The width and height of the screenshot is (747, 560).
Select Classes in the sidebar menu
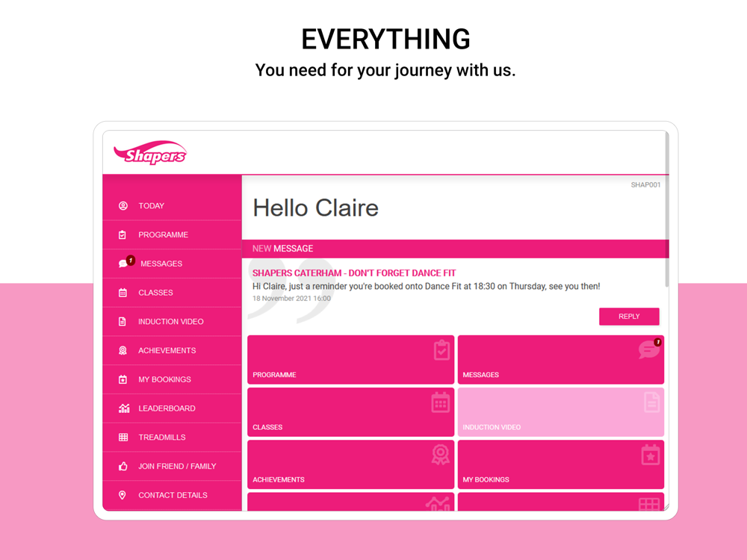coord(172,293)
